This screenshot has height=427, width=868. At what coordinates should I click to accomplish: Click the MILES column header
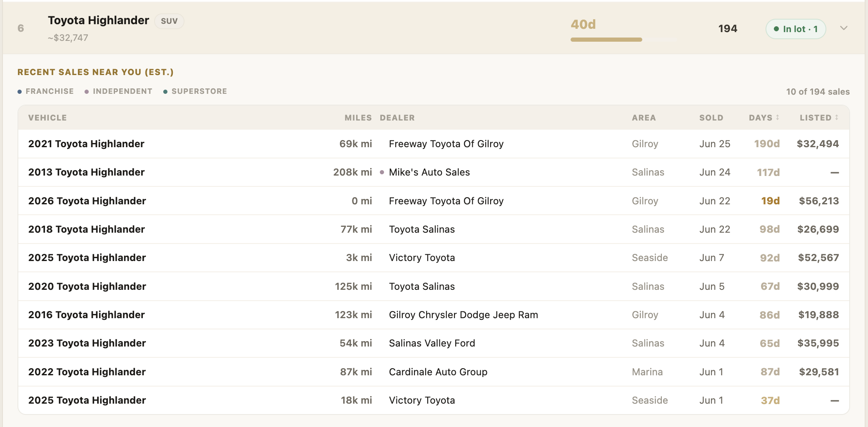(358, 118)
